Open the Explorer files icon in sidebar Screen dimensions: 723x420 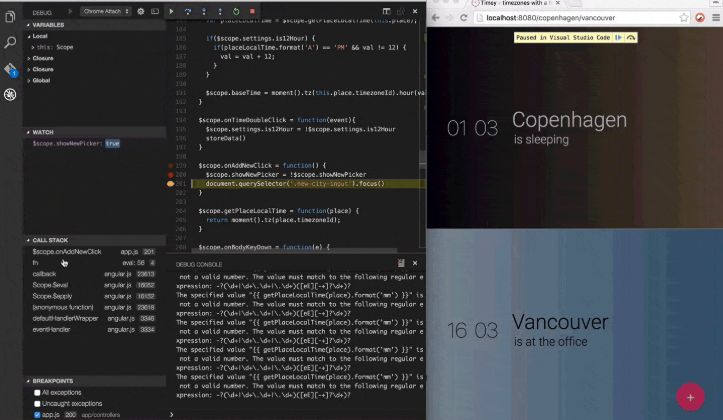point(10,18)
